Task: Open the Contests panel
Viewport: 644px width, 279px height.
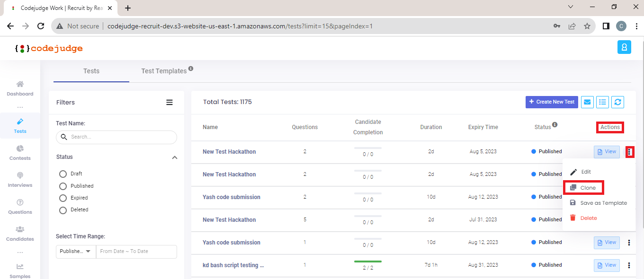Action: pyautogui.click(x=19, y=152)
